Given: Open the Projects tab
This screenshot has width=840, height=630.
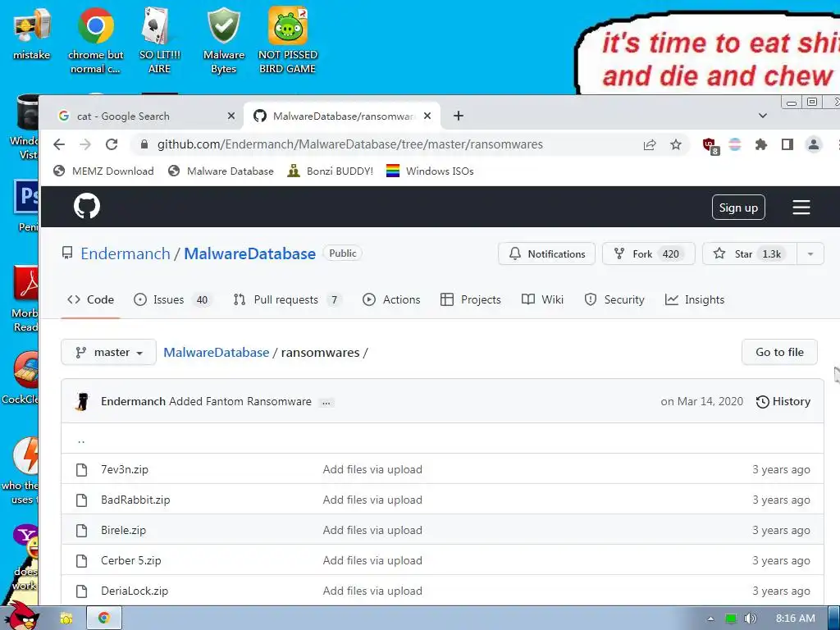Looking at the screenshot, I should pyautogui.click(x=470, y=299).
